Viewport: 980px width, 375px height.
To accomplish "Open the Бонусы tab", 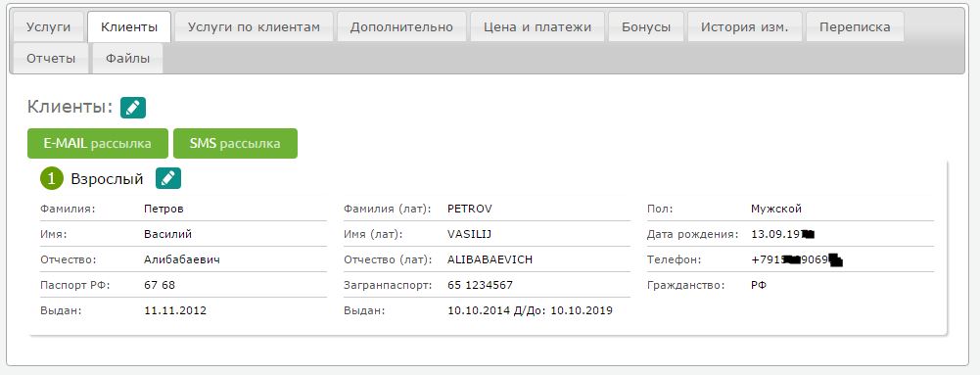I will 646,26.
